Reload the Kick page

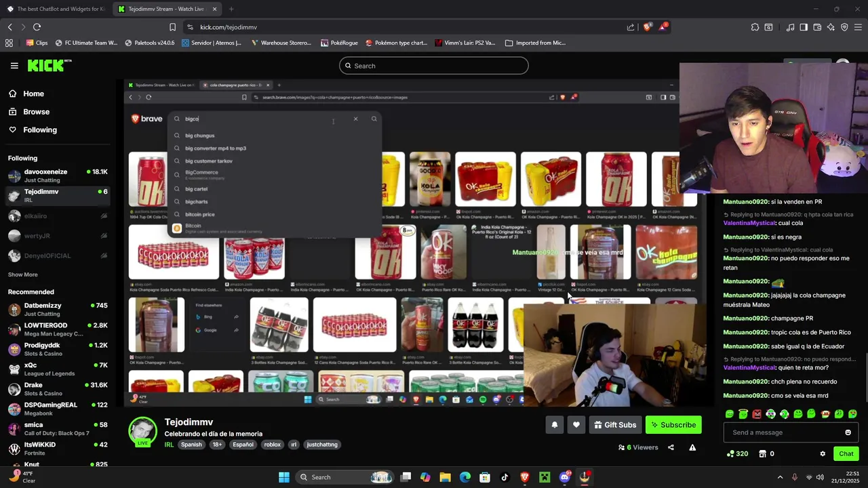(x=37, y=27)
